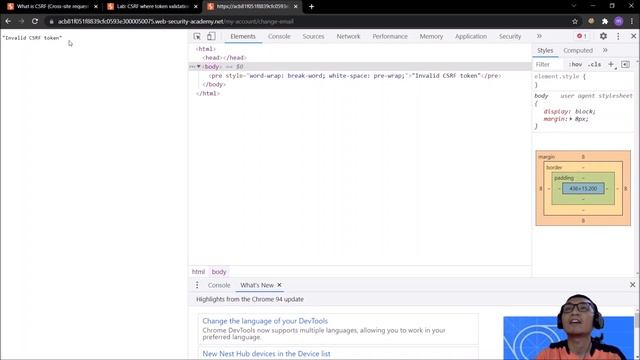This screenshot has height=360, width=640.
Task: Click the Invalid CSRF token page text
Action: (32, 38)
